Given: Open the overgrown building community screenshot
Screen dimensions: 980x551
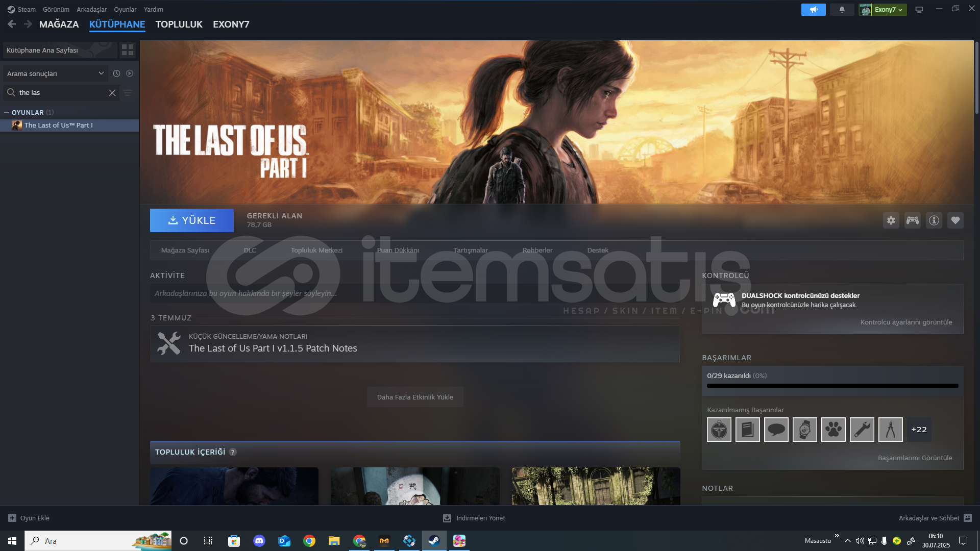Looking at the screenshot, I should tap(596, 486).
